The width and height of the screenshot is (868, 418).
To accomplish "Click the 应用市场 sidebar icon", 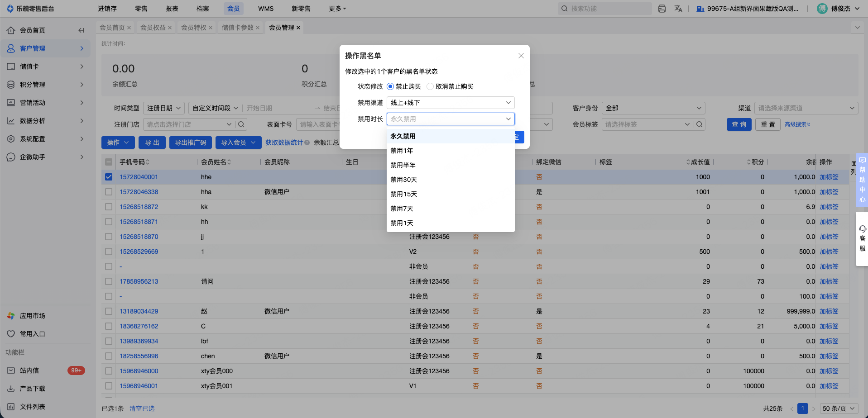I will [11, 316].
